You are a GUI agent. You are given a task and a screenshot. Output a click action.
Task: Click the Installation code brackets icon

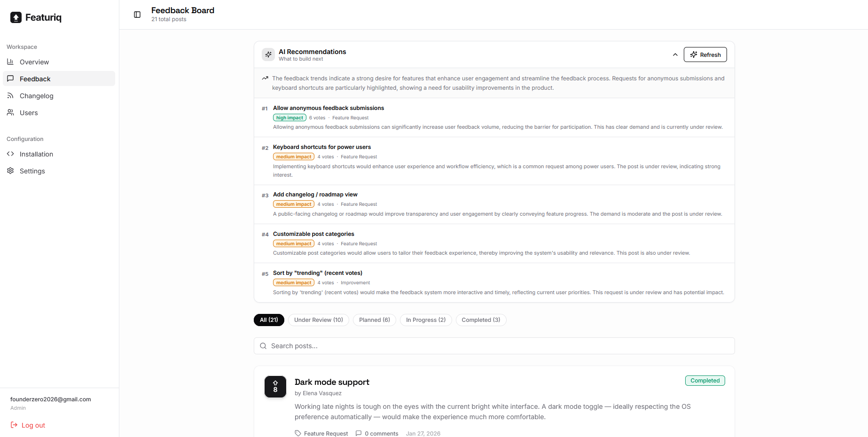[10, 154]
